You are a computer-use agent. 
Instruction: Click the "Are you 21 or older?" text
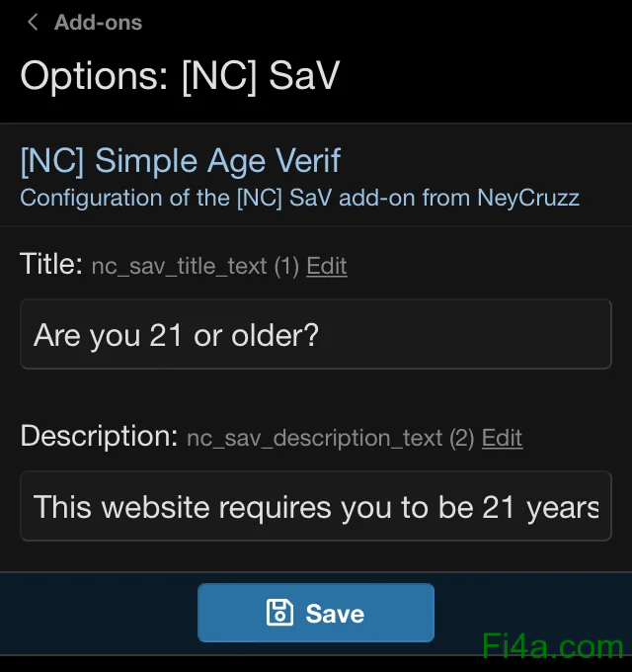click(176, 335)
